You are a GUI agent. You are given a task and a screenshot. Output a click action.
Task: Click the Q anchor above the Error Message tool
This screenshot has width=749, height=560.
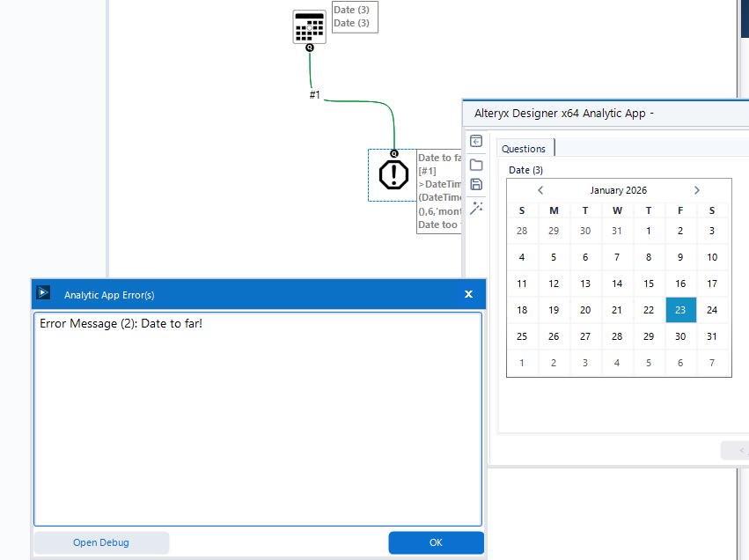(x=393, y=152)
